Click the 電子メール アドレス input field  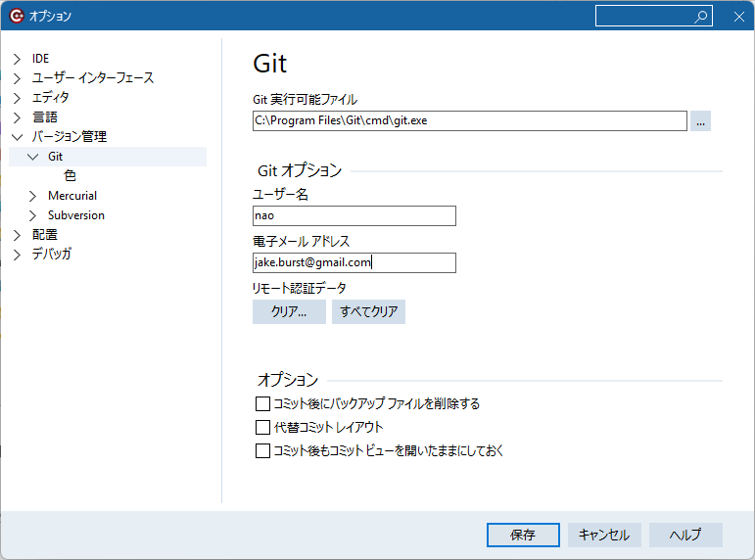(354, 263)
